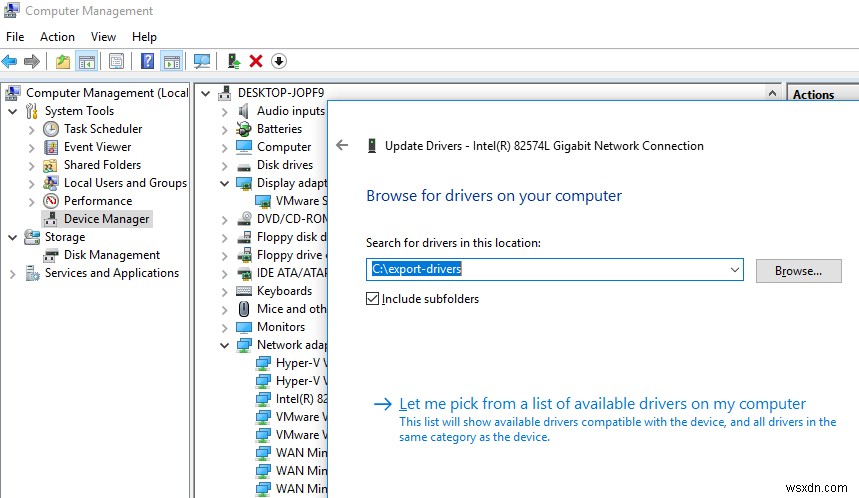Toggle Show/Hide Action Pane toolbar icon
Screen dimensions: 859x498
click(x=172, y=61)
